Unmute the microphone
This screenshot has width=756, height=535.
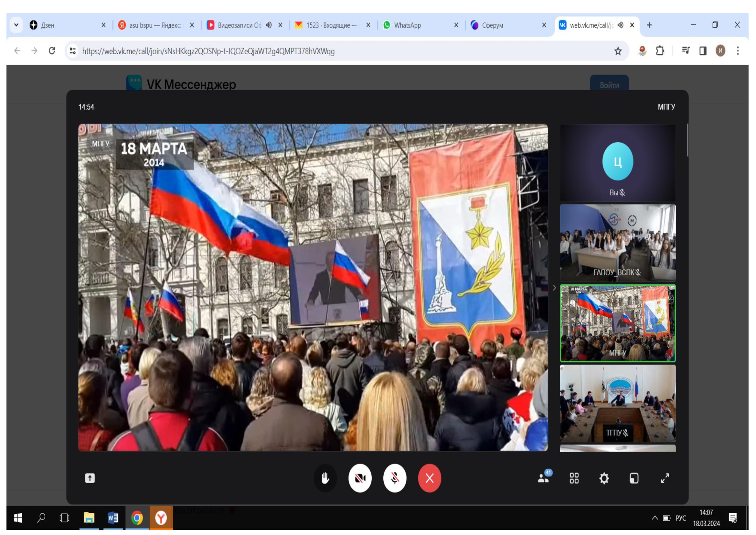click(394, 478)
